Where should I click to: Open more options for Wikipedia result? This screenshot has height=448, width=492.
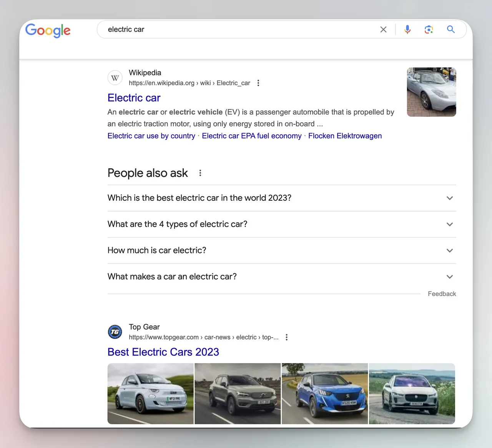(x=258, y=83)
